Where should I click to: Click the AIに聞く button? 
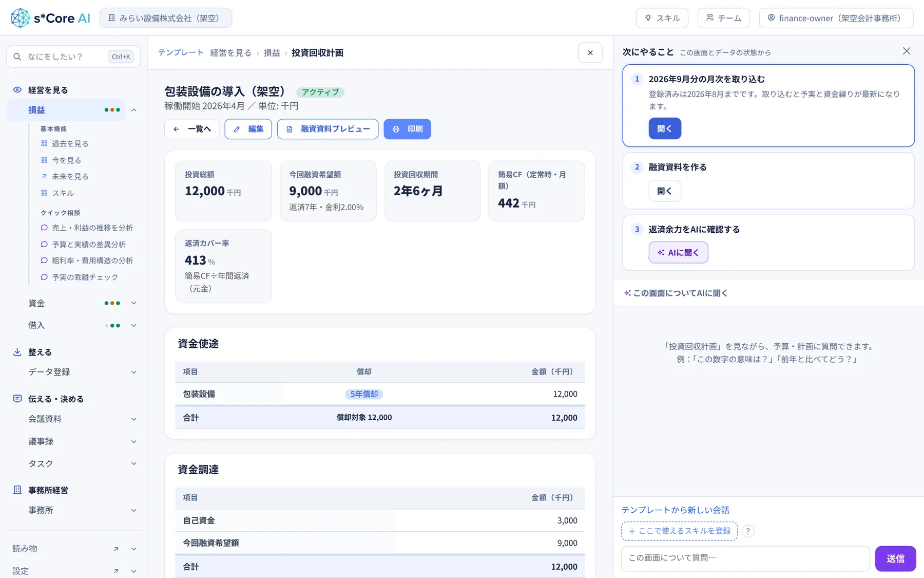pos(678,253)
